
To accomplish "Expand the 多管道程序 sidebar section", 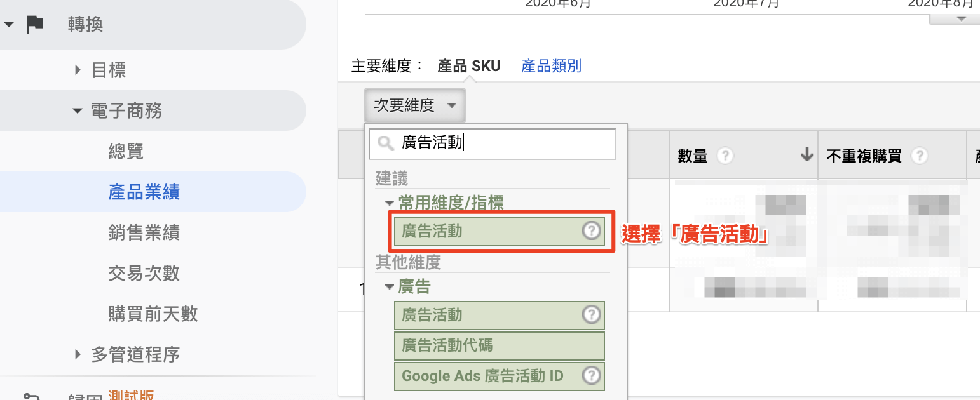I will tap(78, 354).
